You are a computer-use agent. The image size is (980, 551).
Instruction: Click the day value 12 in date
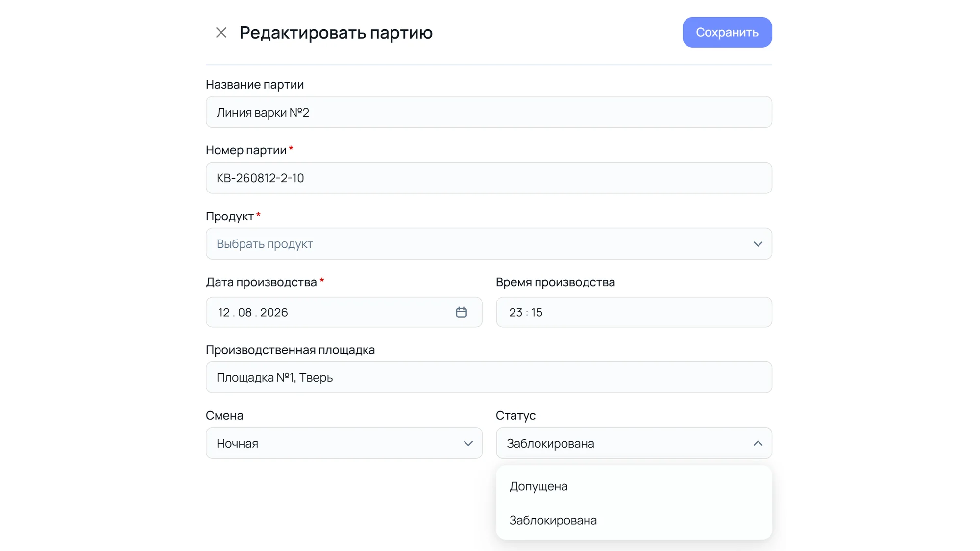pos(224,312)
